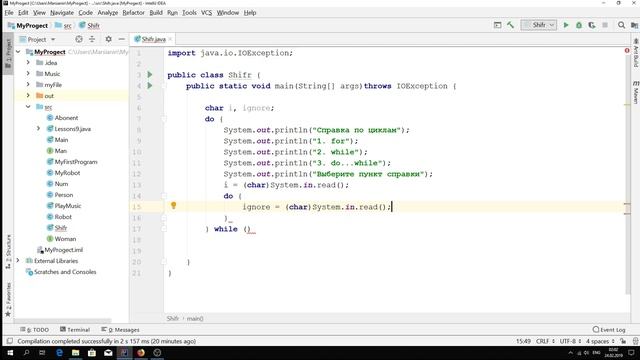This screenshot has width=640, height=360.
Task: Collapse the src folder
Action: click(28, 107)
